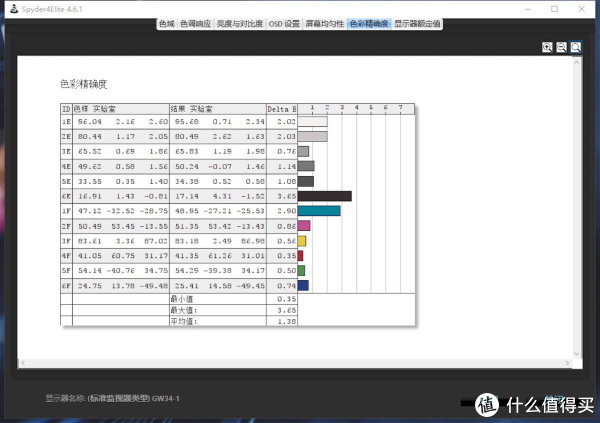Click the Spyder4Elite app icon in title bar

point(14,9)
